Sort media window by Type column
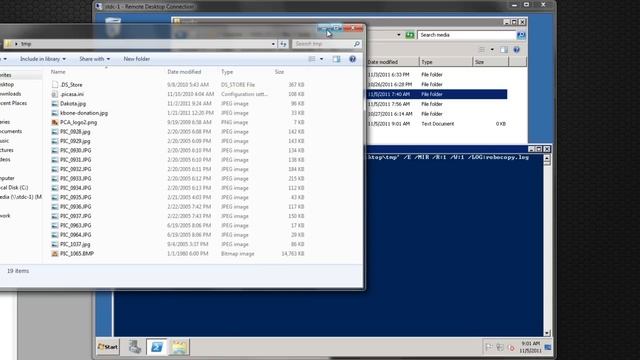Screen dimensions: 640x360 click(x=446, y=62)
